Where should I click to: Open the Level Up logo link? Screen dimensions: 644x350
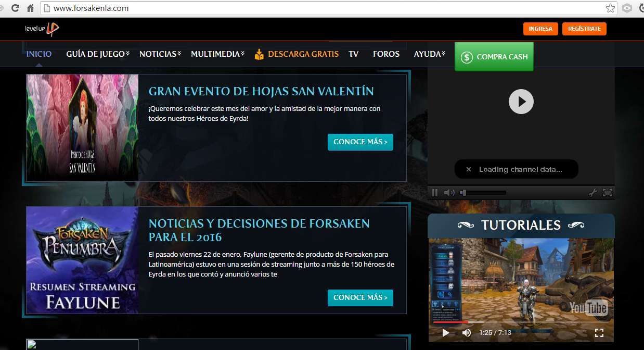(x=42, y=29)
